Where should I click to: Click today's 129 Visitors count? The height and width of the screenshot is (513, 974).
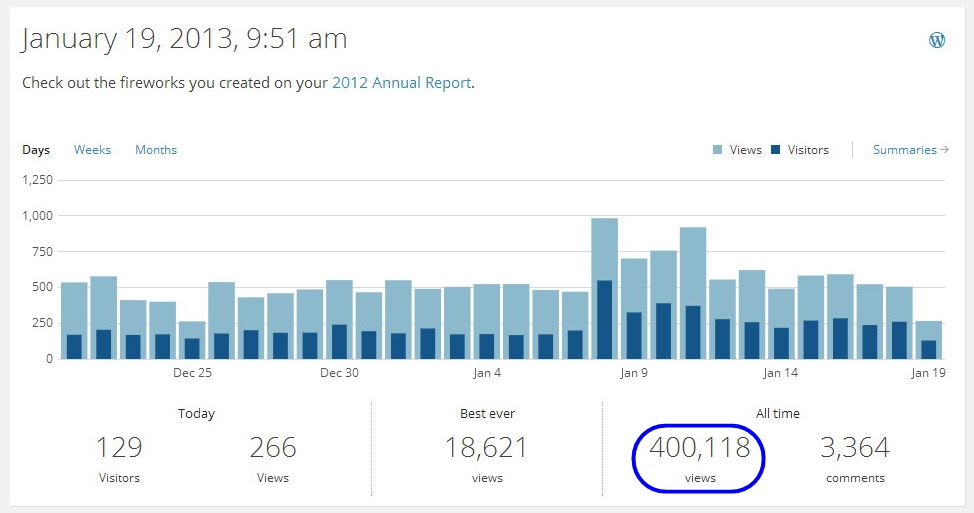click(119, 447)
